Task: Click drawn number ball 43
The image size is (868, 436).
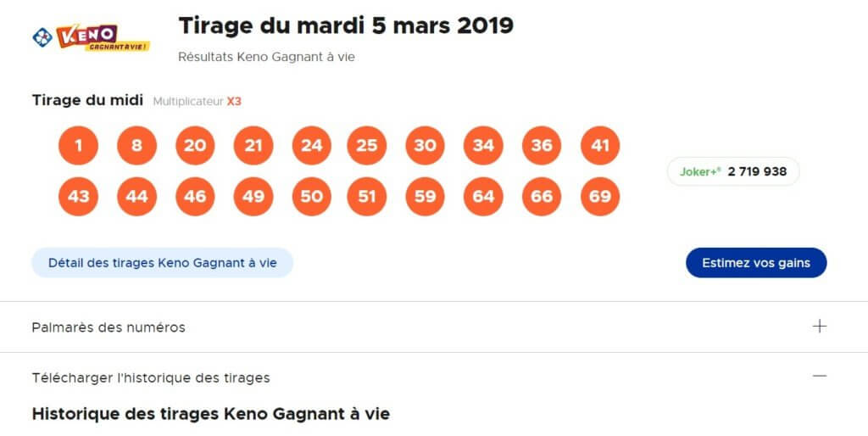Action: tap(78, 197)
